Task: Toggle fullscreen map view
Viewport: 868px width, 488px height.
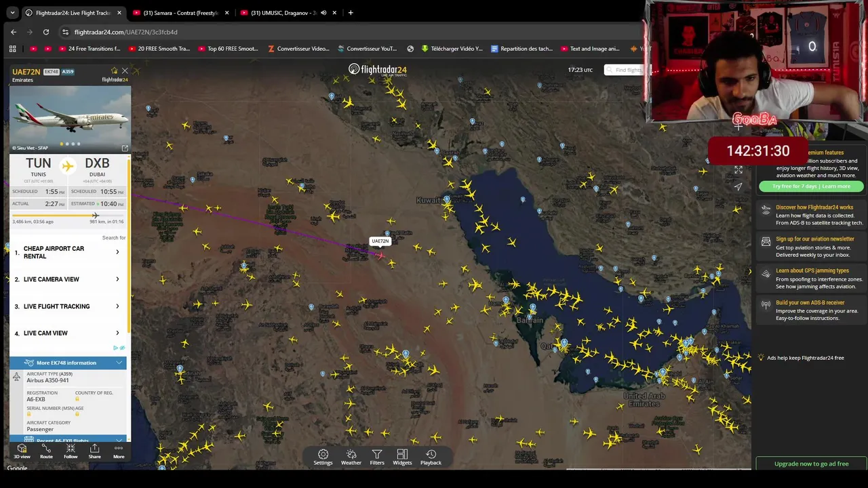Action: pyautogui.click(x=738, y=169)
